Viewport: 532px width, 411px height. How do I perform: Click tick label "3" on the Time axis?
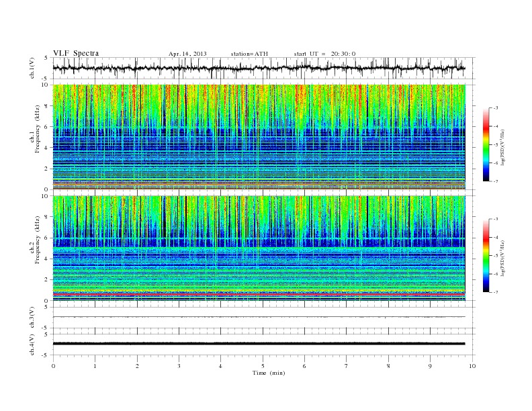pyautogui.click(x=179, y=366)
